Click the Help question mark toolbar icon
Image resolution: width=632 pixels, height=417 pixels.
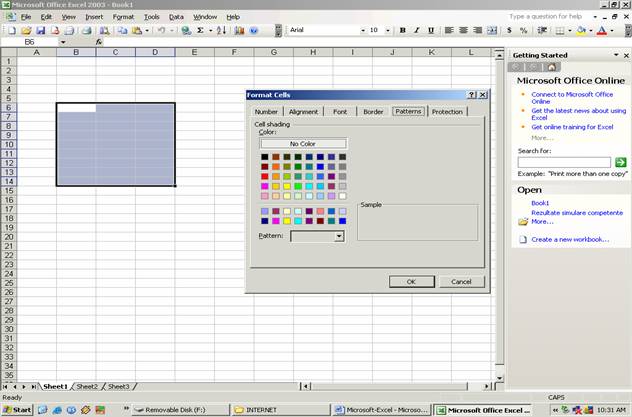tap(254, 30)
